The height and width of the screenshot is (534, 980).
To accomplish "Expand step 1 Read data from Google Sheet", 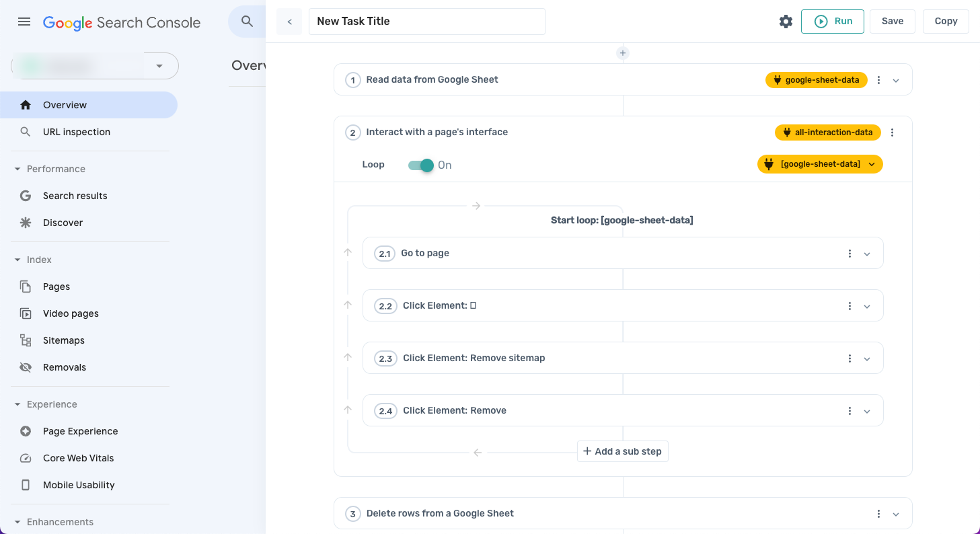I will (895, 79).
